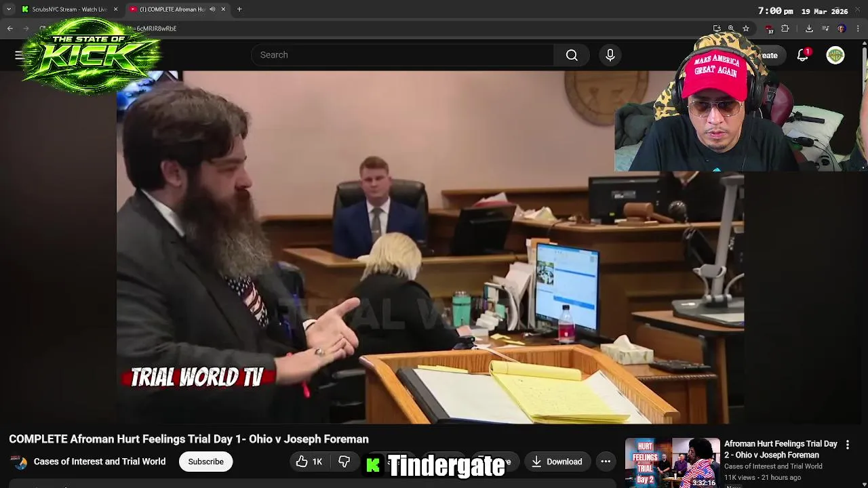Open YouTube notifications bell
Viewport: 868px width, 488px height.
point(803,55)
